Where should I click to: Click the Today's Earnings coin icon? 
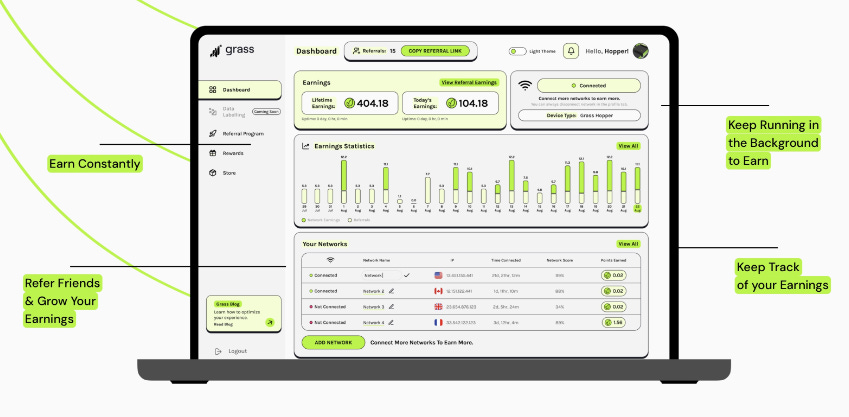pos(451,103)
